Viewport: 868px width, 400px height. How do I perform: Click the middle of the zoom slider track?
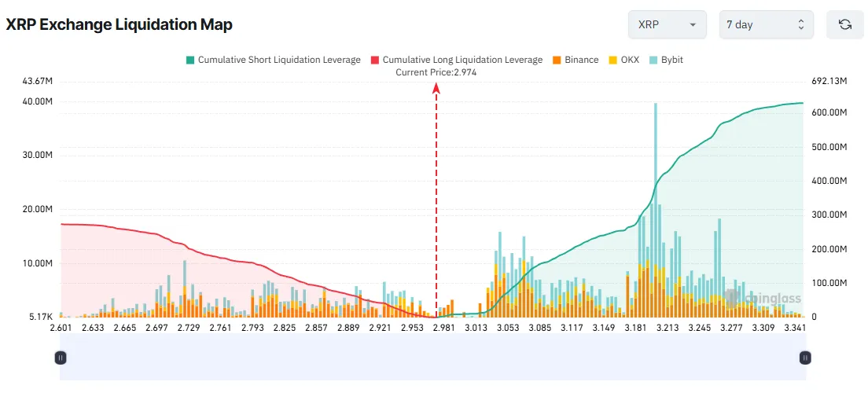tap(432, 358)
